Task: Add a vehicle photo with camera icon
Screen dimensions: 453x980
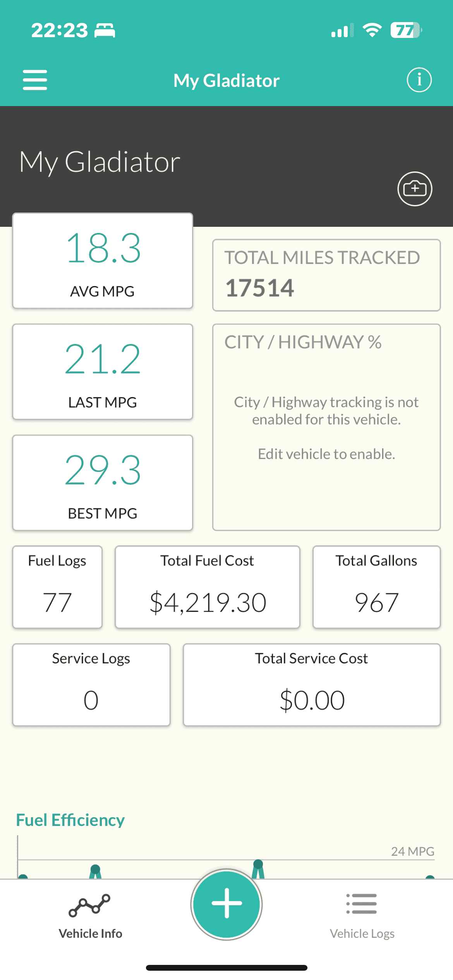Action: tap(415, 188)
